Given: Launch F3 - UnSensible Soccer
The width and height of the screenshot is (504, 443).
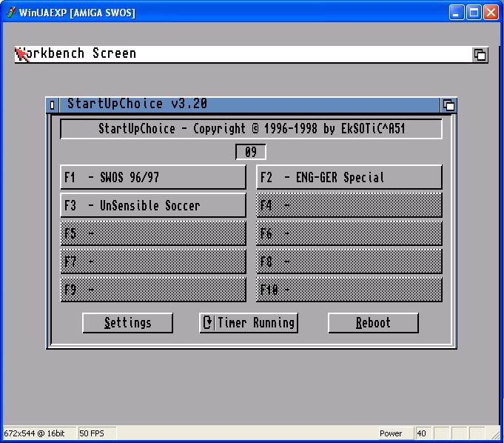Looking at the screenshot, I should pyautogui.click(x=153, y=205).
